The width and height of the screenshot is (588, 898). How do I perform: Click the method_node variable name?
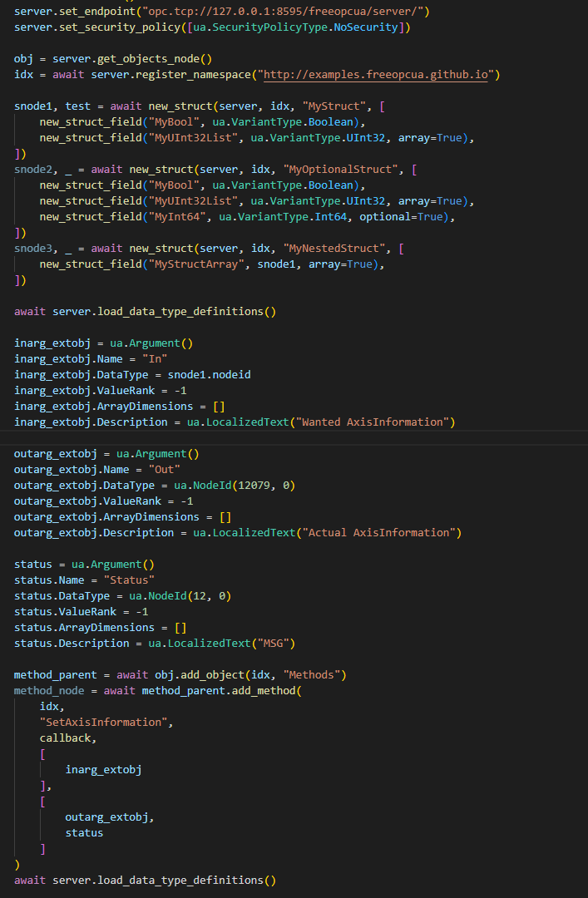point(49,691)
